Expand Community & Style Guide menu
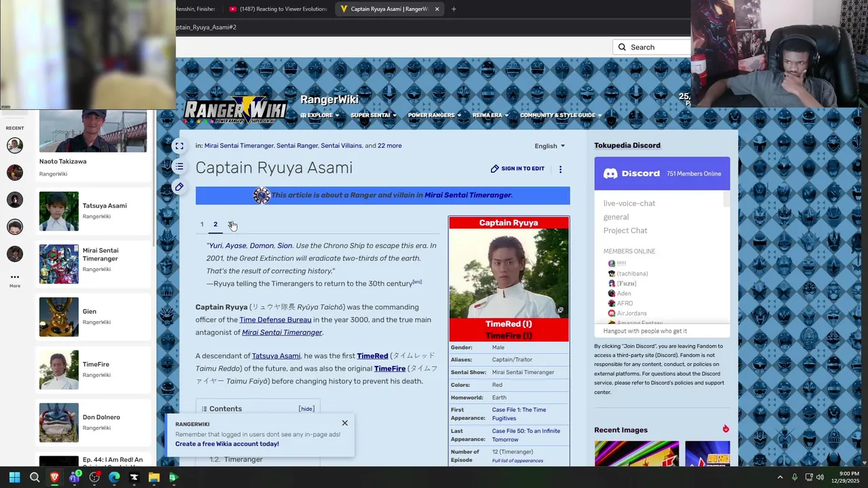The height and width of the screenshot is (488, 868). coord(561,115)
